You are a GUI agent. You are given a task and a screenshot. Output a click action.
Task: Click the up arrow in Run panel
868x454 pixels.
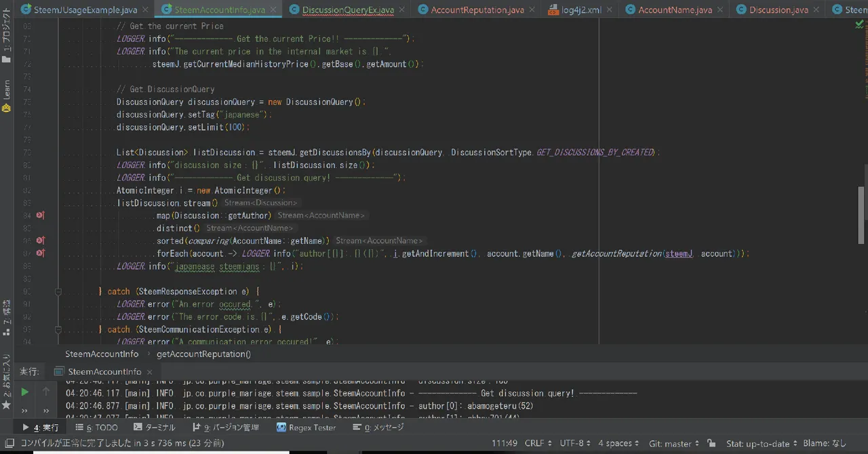point(46,392)
